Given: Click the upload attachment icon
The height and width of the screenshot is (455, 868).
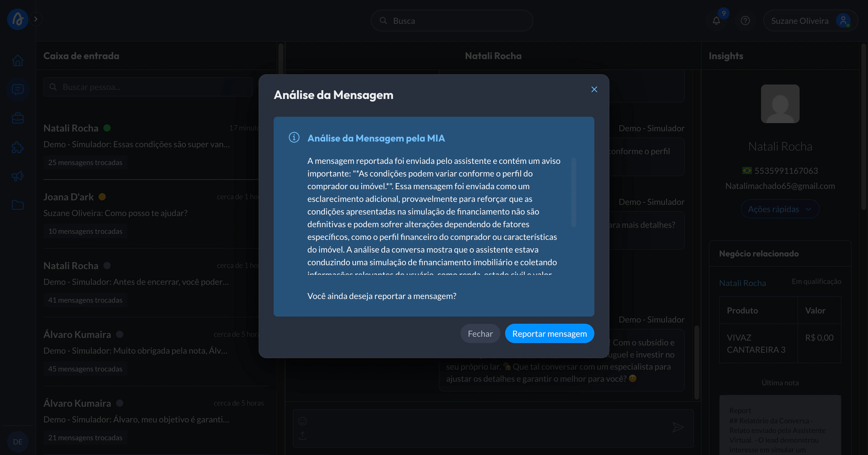Looking at the screenshot, I should (x=303, y=436).
